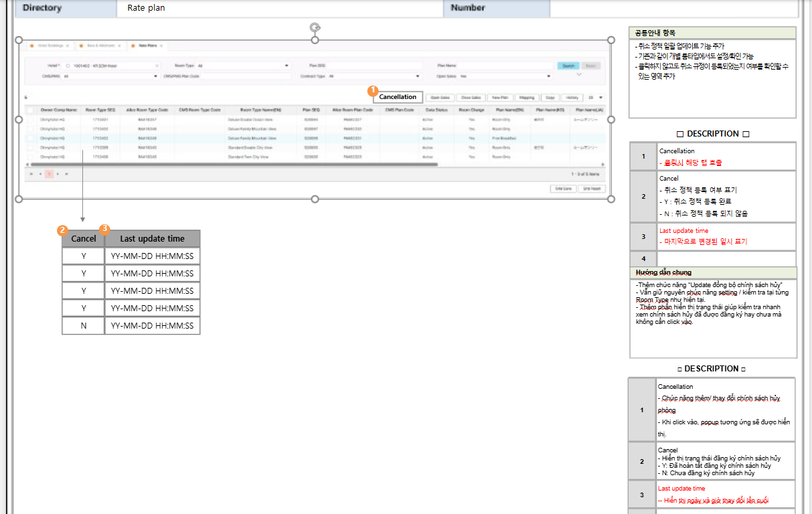Click the New Plan button
Screen dimensions: 812x514
click(x=500, y=97)
